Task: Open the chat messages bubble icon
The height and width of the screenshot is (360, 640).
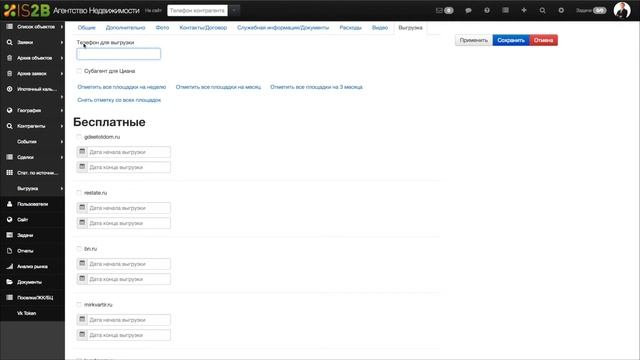Action: (x=468, y=11)
